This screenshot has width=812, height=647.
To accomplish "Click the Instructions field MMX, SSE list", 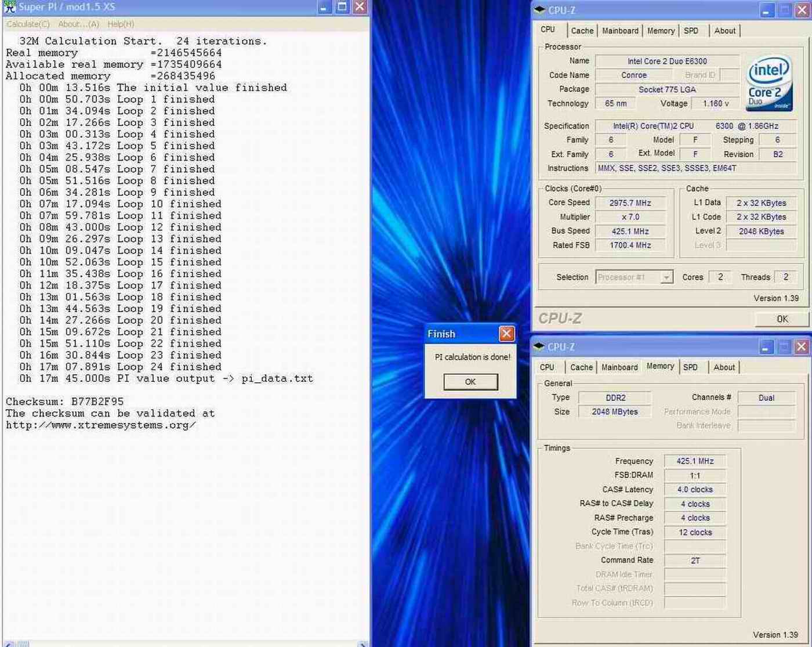I will point(695,168).
